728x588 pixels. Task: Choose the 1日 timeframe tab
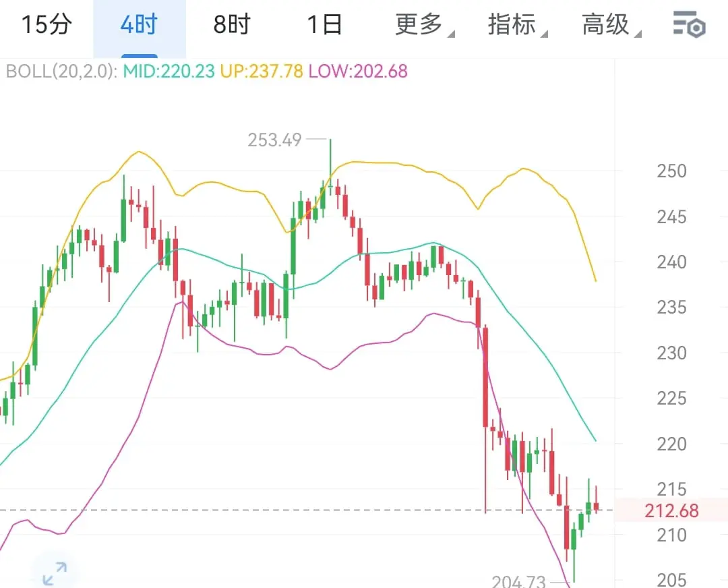click(324, 25)
